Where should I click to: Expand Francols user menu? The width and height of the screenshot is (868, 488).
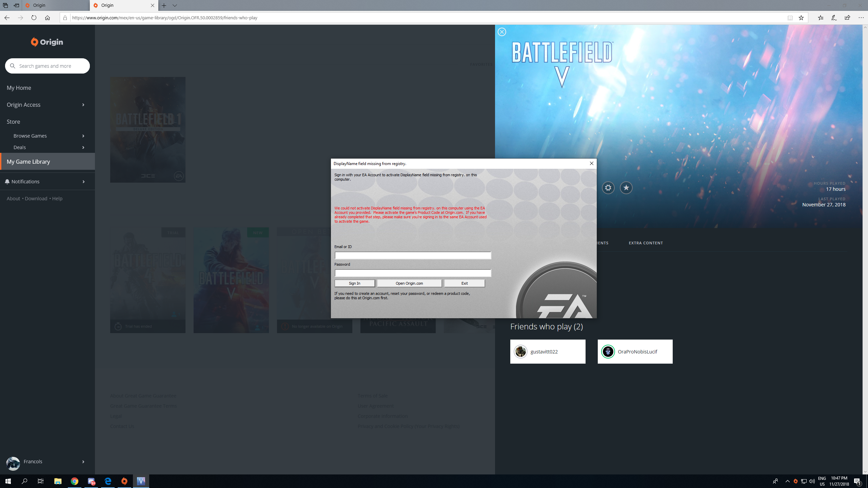pos(83,462)
